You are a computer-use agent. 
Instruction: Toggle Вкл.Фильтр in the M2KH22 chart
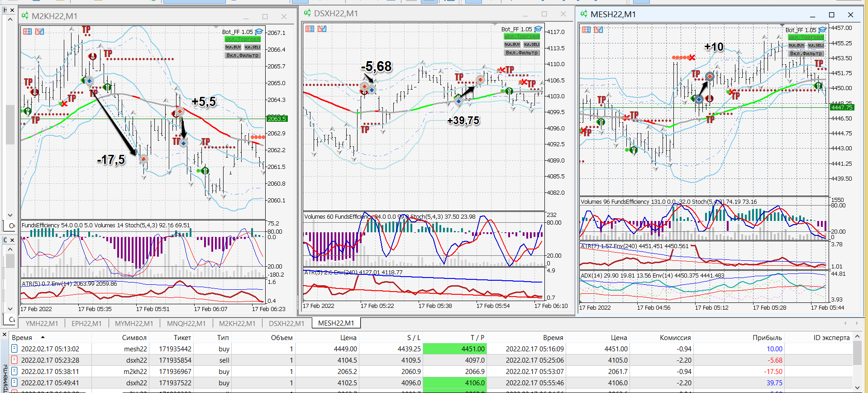[x=243, y=55]
